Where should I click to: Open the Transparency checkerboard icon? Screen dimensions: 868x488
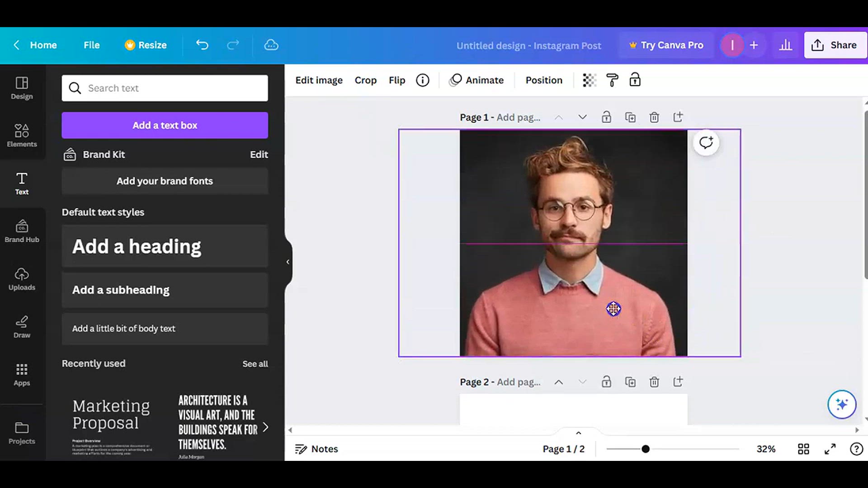click(x=590, y=80)
